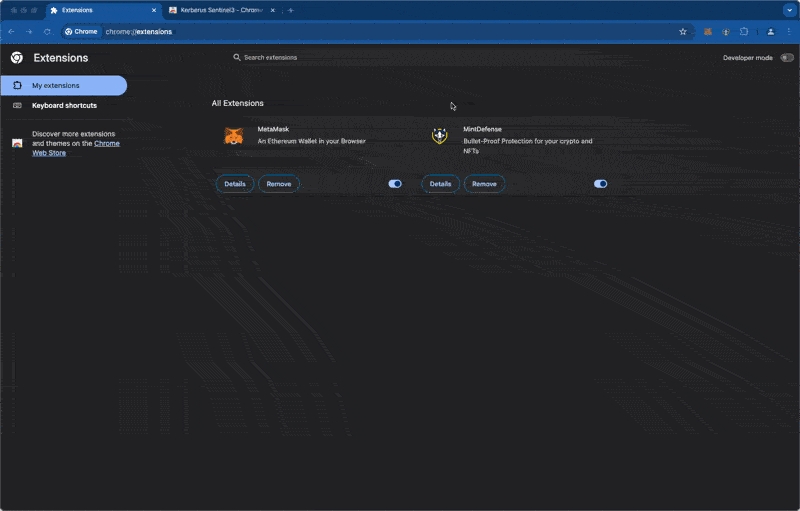Viewport: 800px width, 511px height.
Task: Click the MetaMask fox icon in toolbar
Action: (708, 31)
